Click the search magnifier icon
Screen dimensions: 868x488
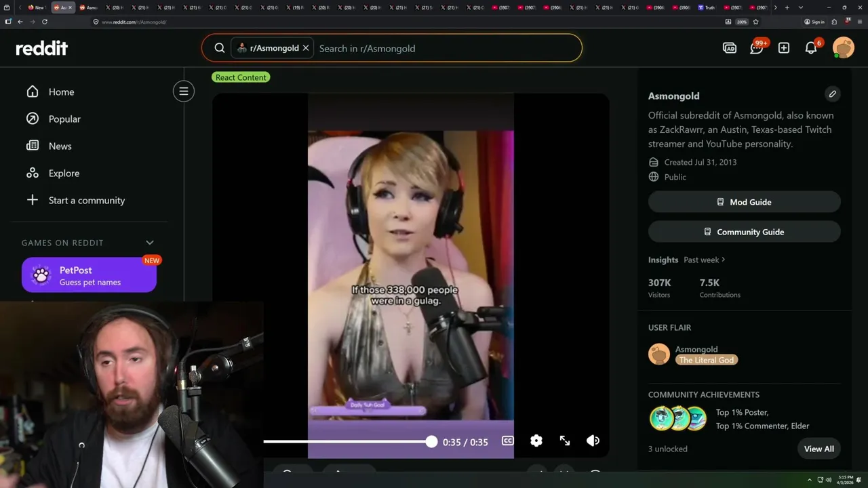point(220,48)
